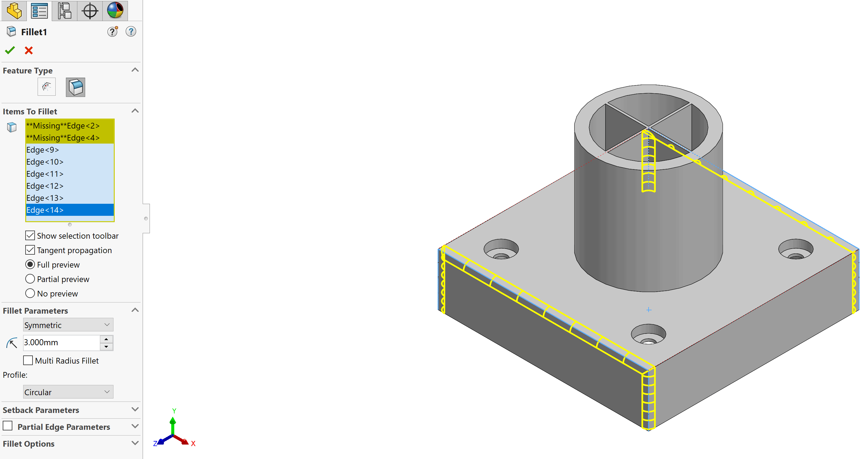868x459 pixels.
Task: Click the second Help icon button
Action: [131, 32]
